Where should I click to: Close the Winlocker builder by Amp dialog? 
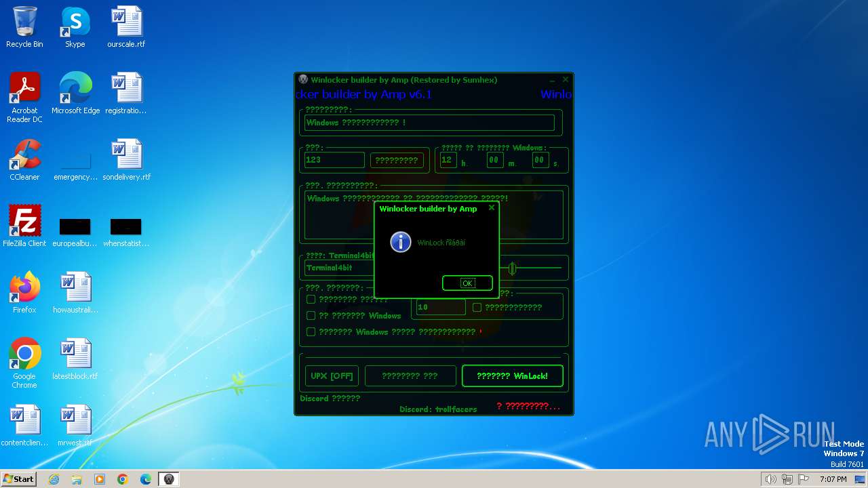coord(492,208)
